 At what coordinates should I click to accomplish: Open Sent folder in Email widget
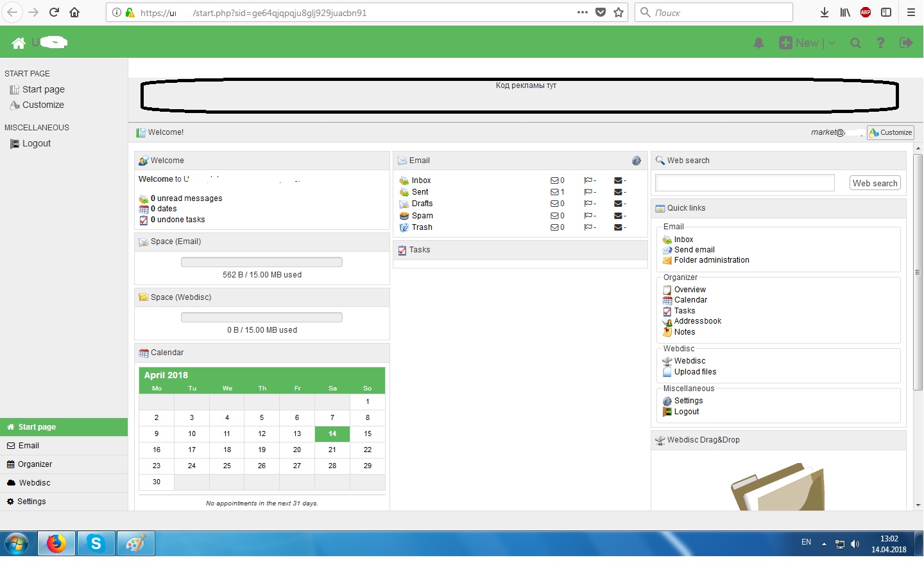420,192
